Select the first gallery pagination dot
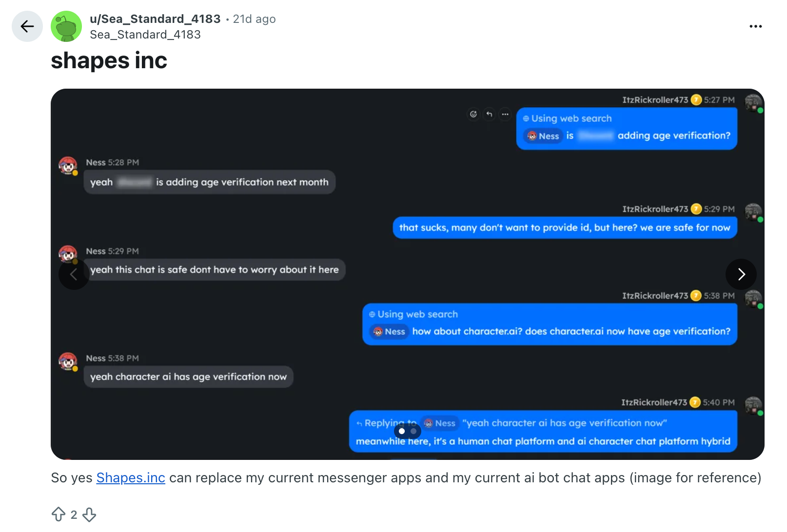The width and height of the screenshot is (787, 532). 402,431
